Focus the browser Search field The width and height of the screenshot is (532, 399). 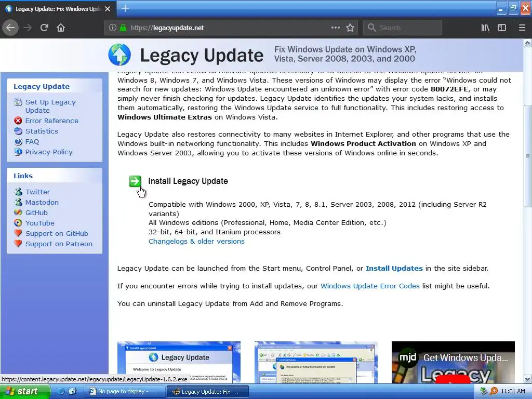tap(403, 28)
